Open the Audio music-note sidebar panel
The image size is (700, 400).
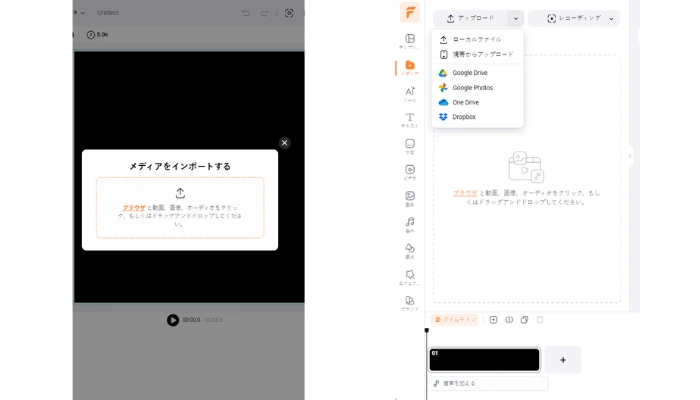tap(409, 225)
